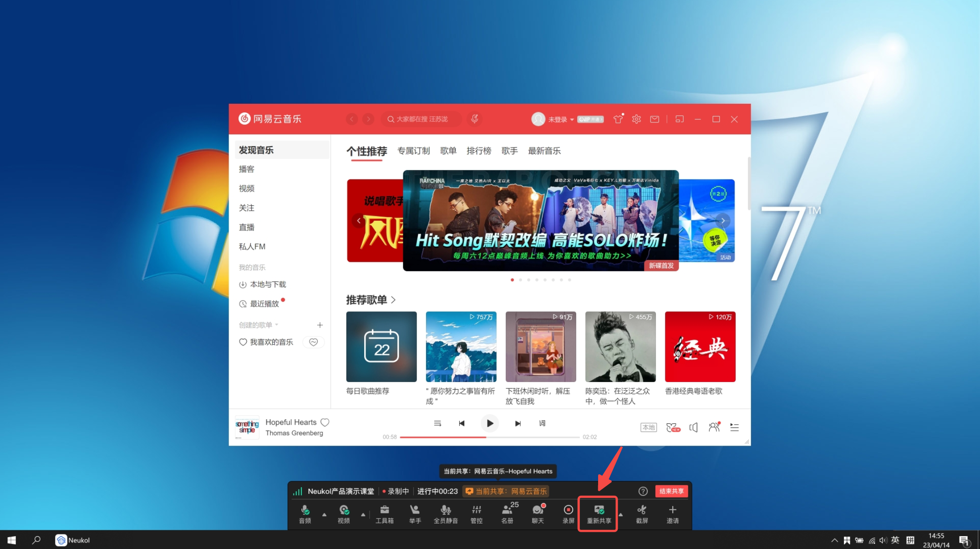Open the messages envelope icon

tap(655, 119)
